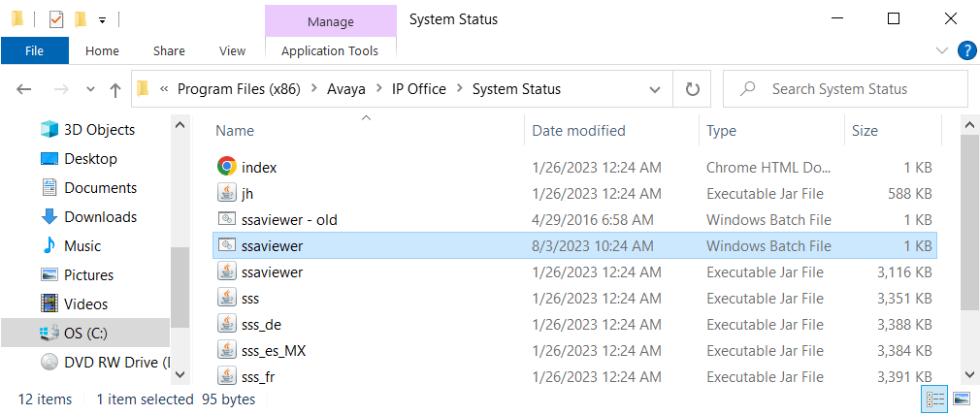Open subfolder list after IP Office in path
Viewport: 980px width, 415px height.
click(x=459, y=89)
